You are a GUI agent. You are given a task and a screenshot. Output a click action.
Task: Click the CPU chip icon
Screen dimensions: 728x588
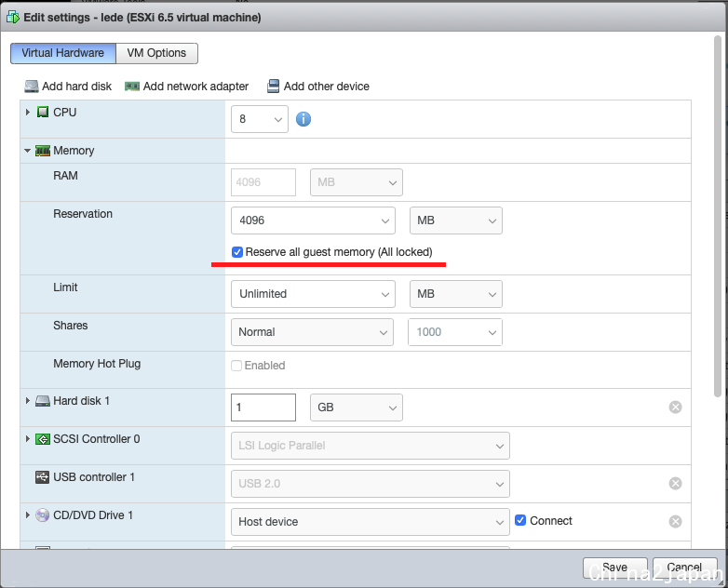click(x=43, y=112)
